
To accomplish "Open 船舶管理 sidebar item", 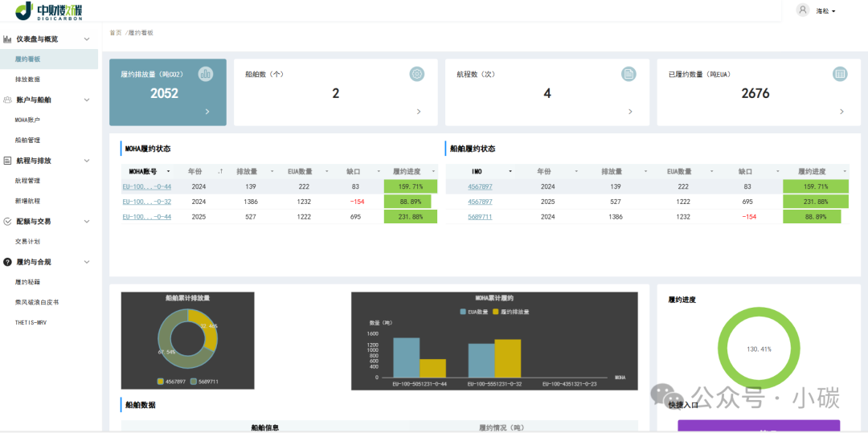I will (27, 141).
